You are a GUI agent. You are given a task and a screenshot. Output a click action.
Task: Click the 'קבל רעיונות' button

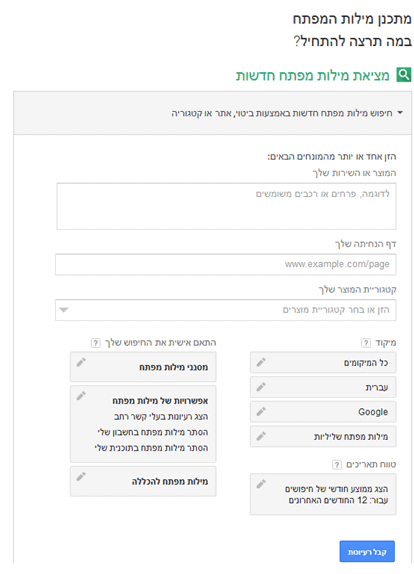tap(367, 551)
